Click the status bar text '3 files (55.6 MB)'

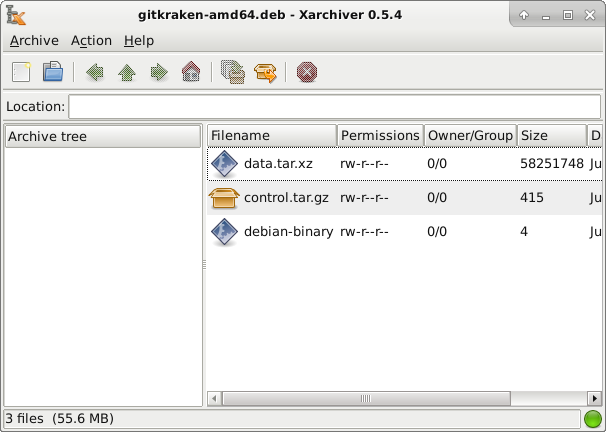pyautogui.click(x=60, y=419)
